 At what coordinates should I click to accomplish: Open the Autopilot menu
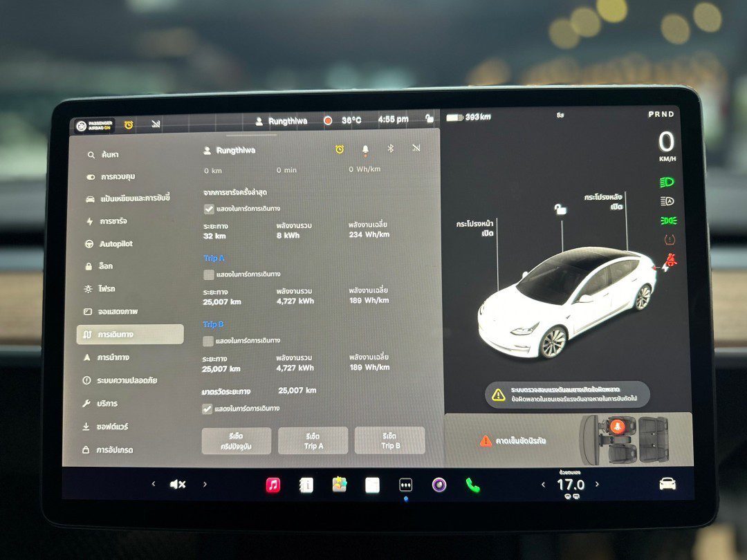point(109,244)
